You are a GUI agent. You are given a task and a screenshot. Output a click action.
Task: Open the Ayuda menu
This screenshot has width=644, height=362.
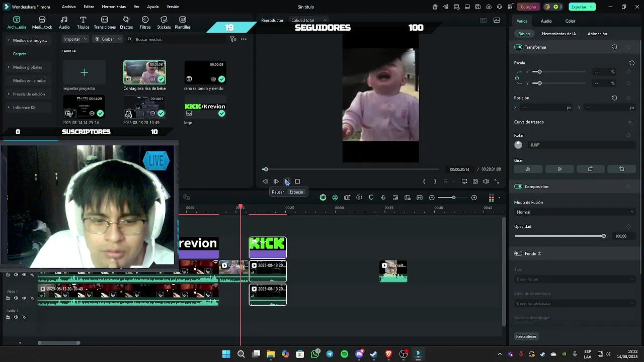coord(153,7)
